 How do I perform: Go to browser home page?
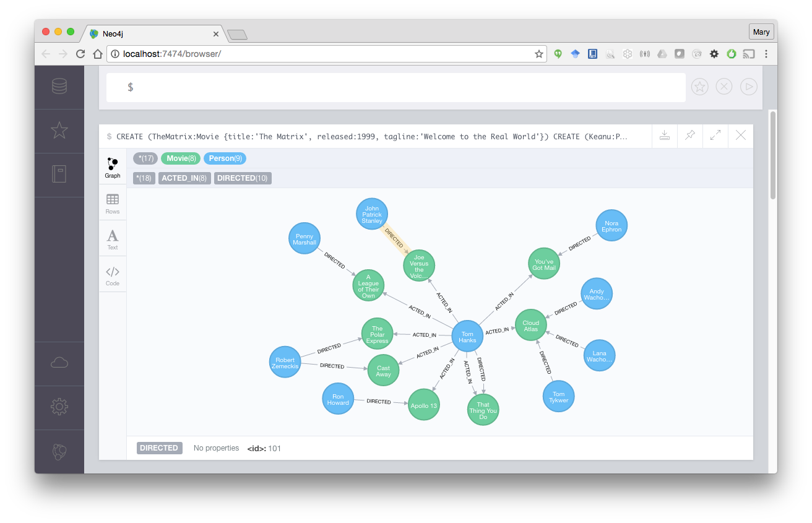[x=97, y=54]
